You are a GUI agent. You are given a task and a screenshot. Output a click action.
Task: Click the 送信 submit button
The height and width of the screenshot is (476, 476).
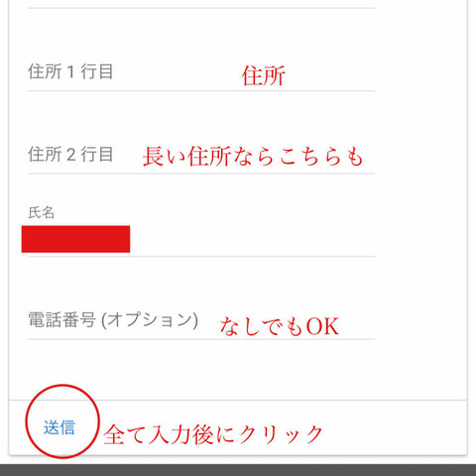[59, 427]
